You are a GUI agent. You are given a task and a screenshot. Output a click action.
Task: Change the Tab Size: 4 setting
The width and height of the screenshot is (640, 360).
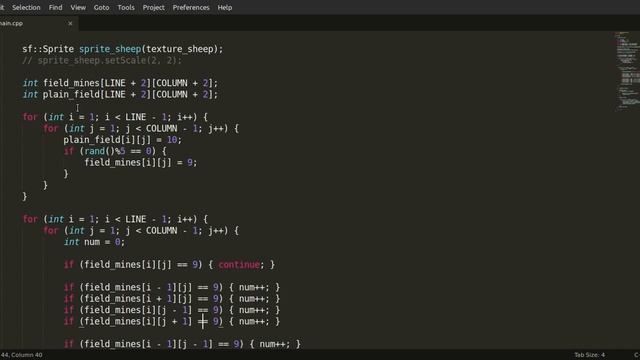pyautogui.click(x=589, y=355)
